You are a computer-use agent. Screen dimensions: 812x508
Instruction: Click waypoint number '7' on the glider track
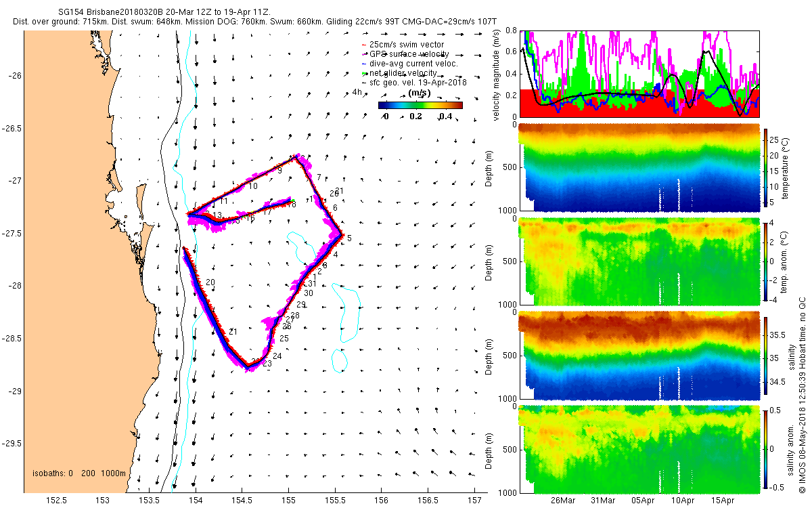(319, 177)
